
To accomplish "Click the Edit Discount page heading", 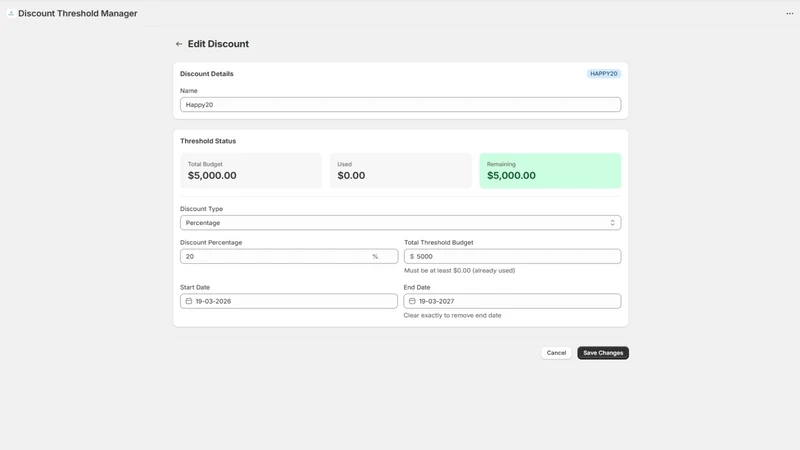I will pos(218,44).
